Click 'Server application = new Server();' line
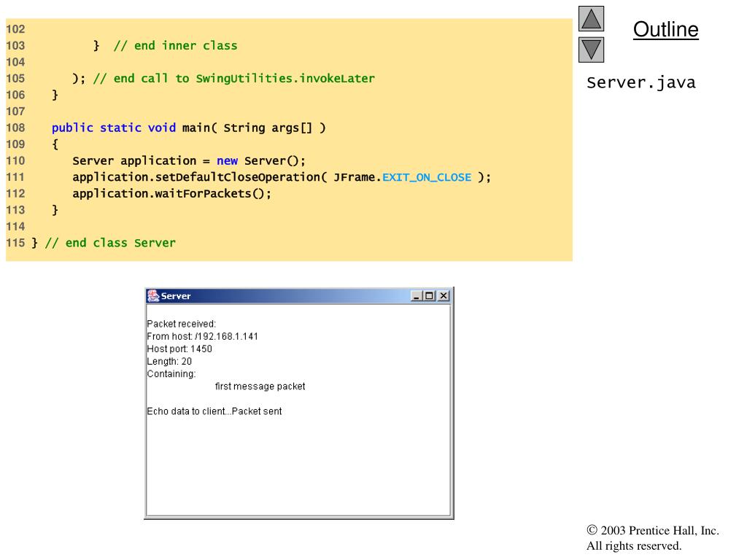The width and height of the screenshot is (747, 560). tap(189, 161)
